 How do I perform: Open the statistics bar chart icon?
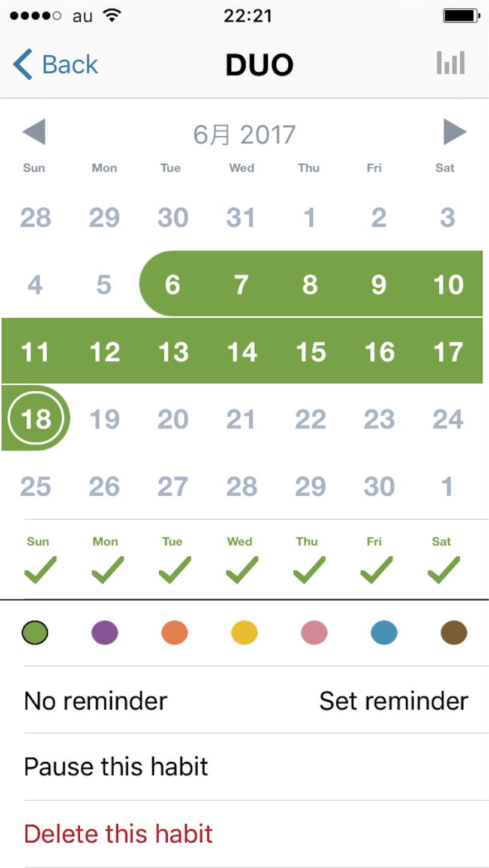point(451,63)
